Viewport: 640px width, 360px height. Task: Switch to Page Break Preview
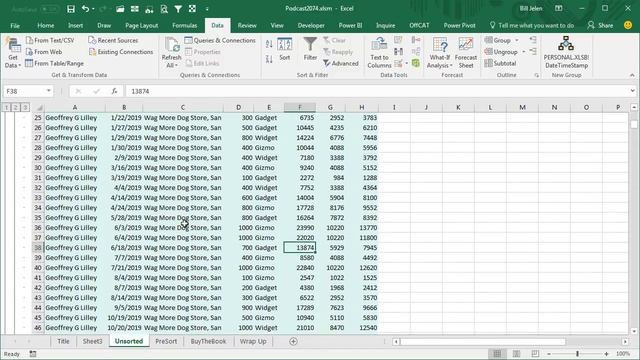point(535,354)
